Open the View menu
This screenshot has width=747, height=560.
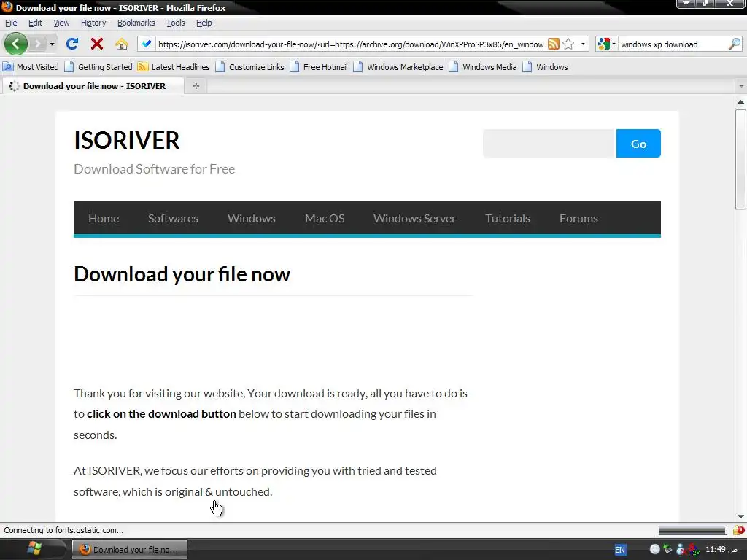point(61,23)
